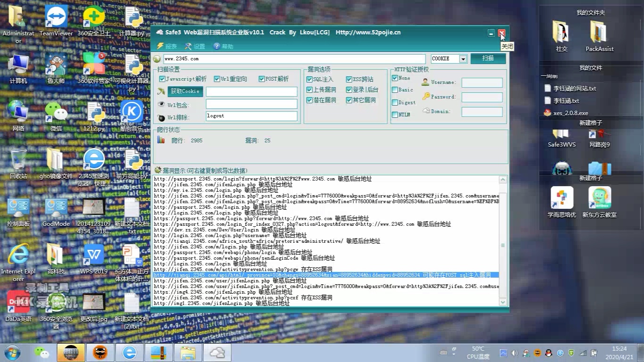Open the GodMode desktop icon

pyautogui.click(x=56, y=211)
